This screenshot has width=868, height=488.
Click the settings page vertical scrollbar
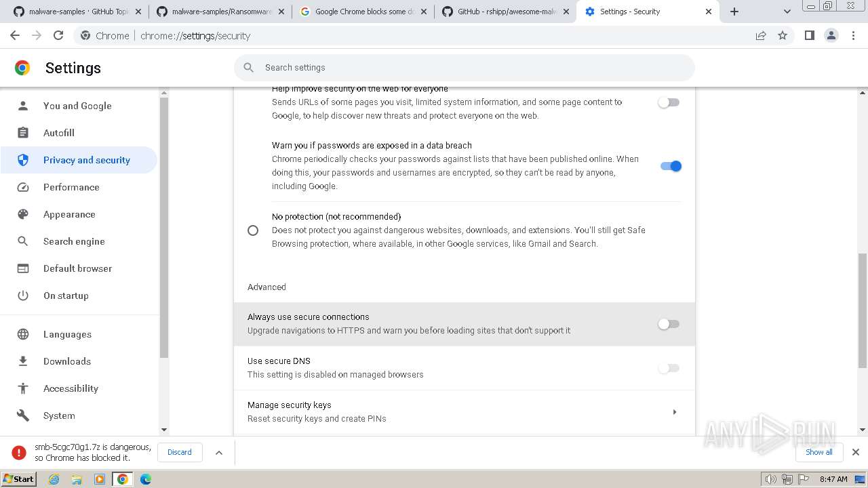click(862, 310)
